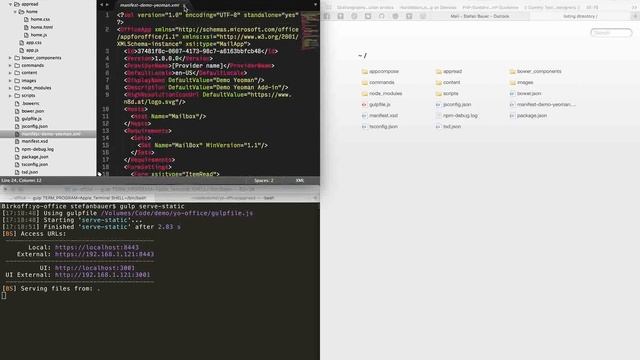The width and height of the screenshot is (640, 360).
Task: Open the UI http://localhost:3001 URL
Action: tap(95, 268)
